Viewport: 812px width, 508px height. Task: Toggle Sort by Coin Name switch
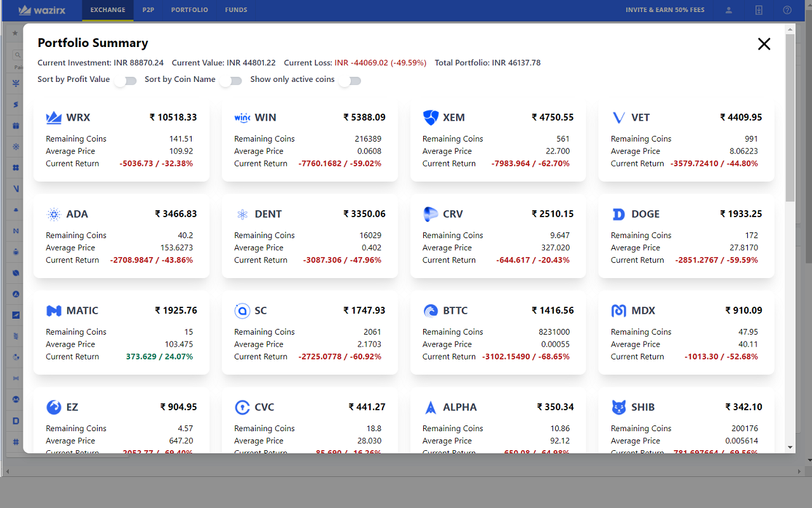[x=231, y=81]
